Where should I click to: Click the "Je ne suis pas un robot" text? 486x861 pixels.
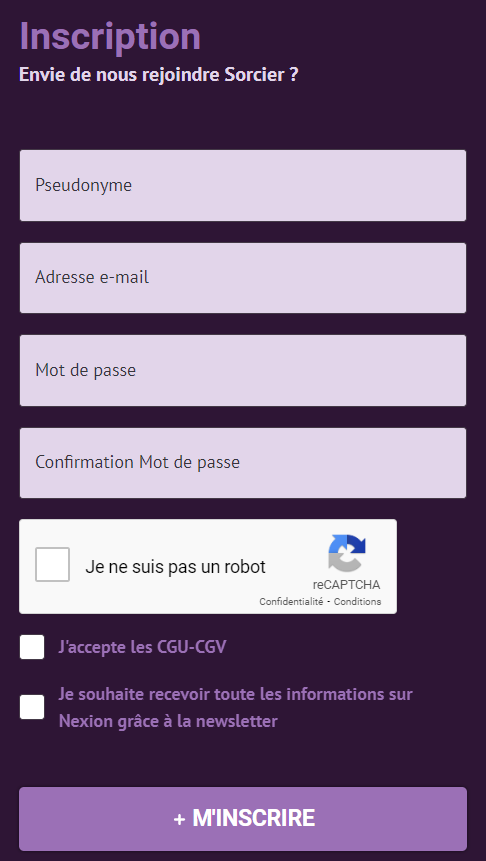coord(175,567)
